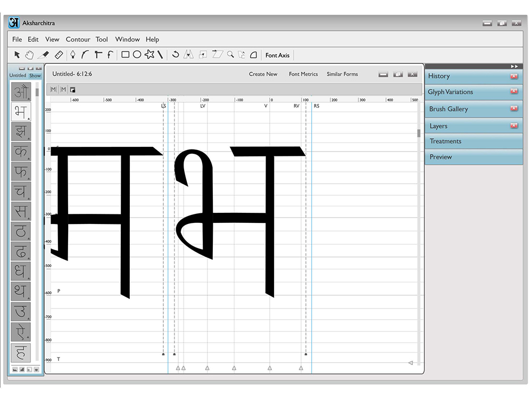Expand the स glyph flyout arrow

[x=29, y=219]
